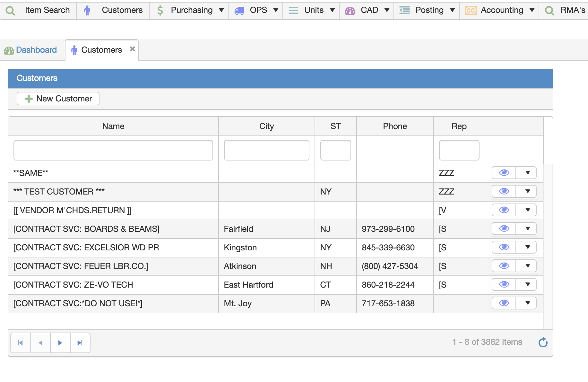View the **SAME** customer record
This screenshot has width=588, height=382.
pyautogui.click(x=504, y=173)
